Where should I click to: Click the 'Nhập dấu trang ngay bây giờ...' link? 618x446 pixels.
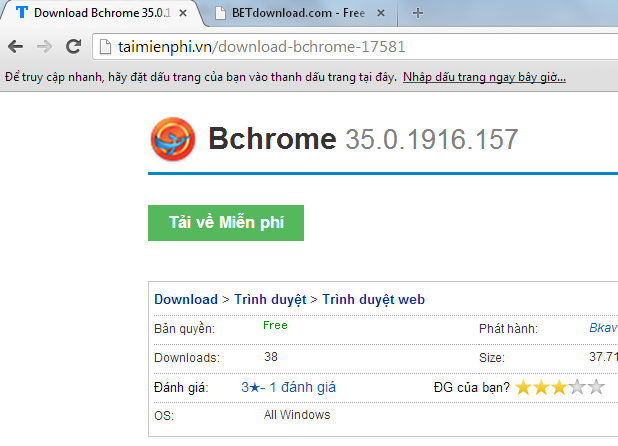484,77
